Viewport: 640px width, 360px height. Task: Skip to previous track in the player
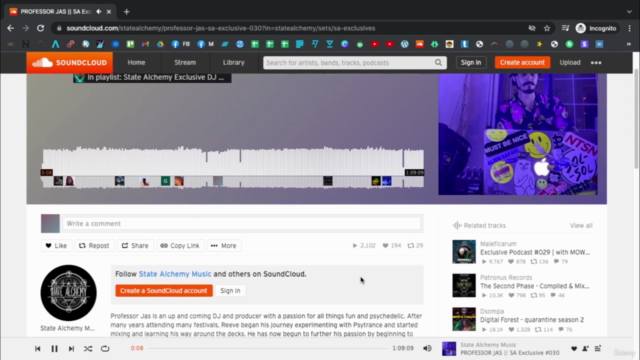[38, 349]
